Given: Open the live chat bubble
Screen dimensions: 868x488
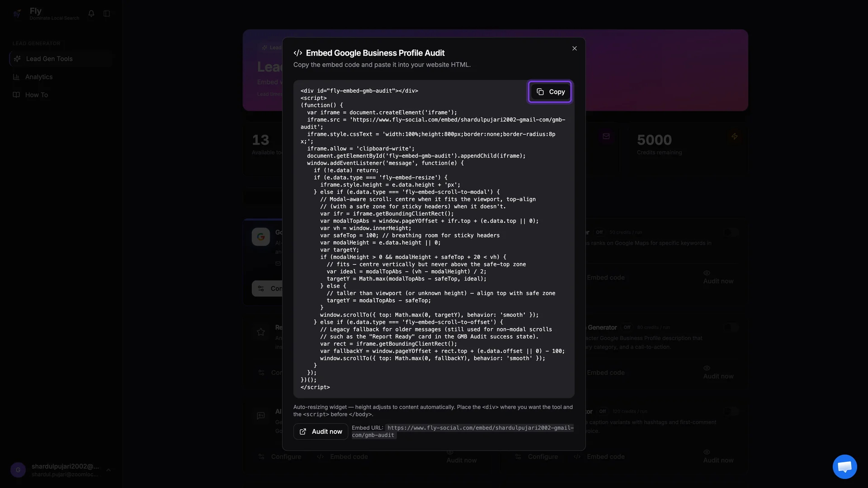Looking at the screenshot, I should [844, 466].
